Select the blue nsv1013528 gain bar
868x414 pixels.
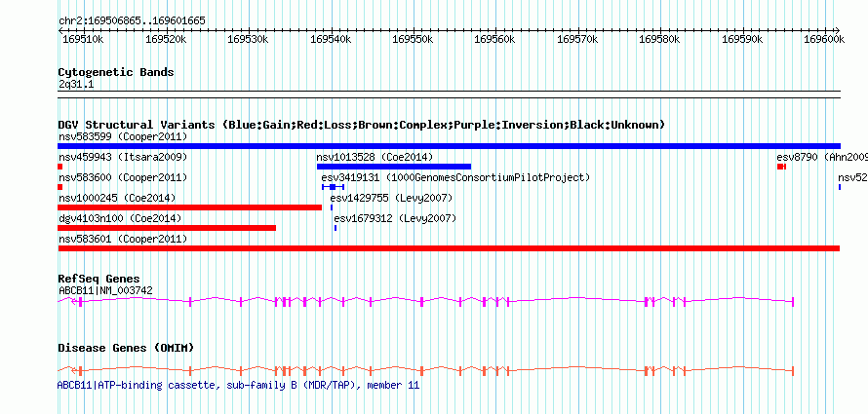click(394, 167)
